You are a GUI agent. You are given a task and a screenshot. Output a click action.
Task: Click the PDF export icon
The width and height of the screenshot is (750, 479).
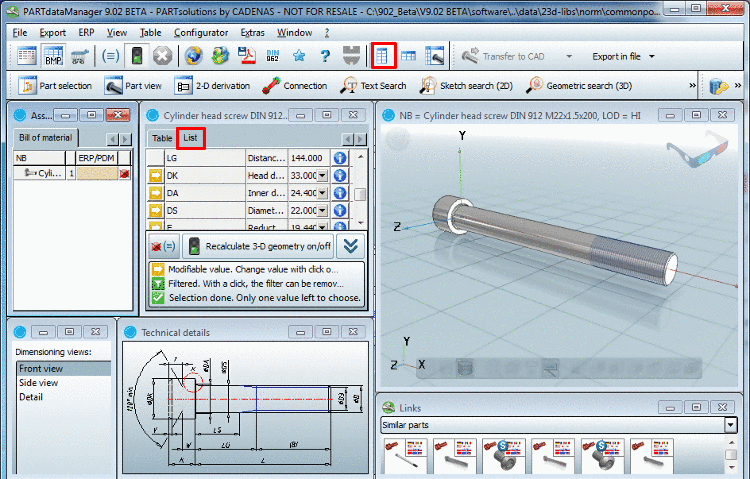[247, 56]
